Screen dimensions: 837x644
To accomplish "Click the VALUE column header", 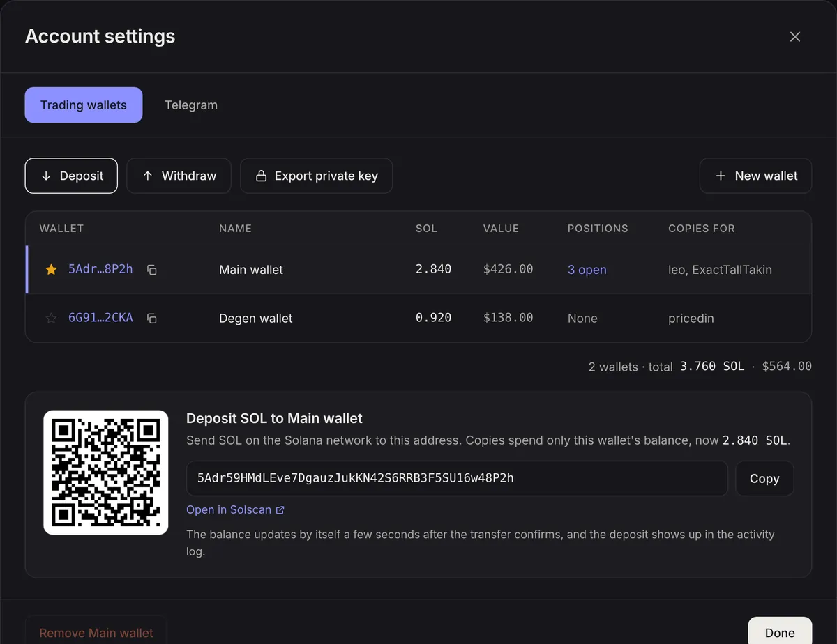I will click(501, 229).
